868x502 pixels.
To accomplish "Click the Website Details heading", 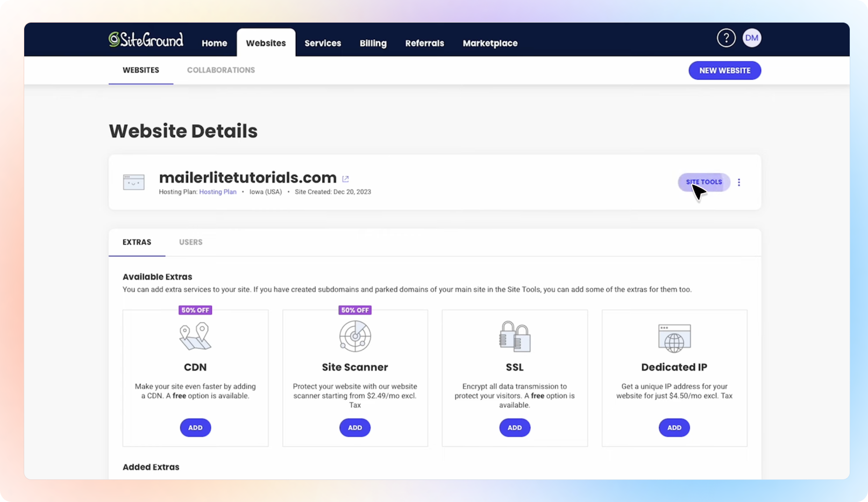I will pyautogui.click(x=183, y=131).
